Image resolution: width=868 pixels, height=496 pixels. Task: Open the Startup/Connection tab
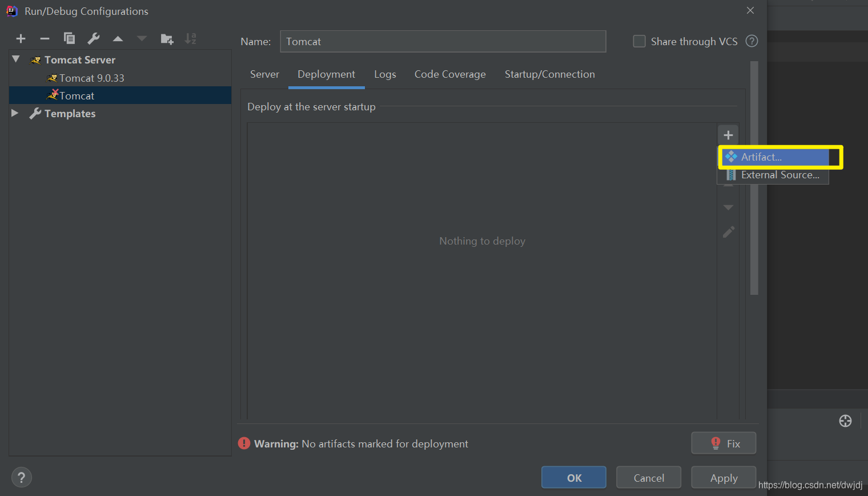coord(549,74)
